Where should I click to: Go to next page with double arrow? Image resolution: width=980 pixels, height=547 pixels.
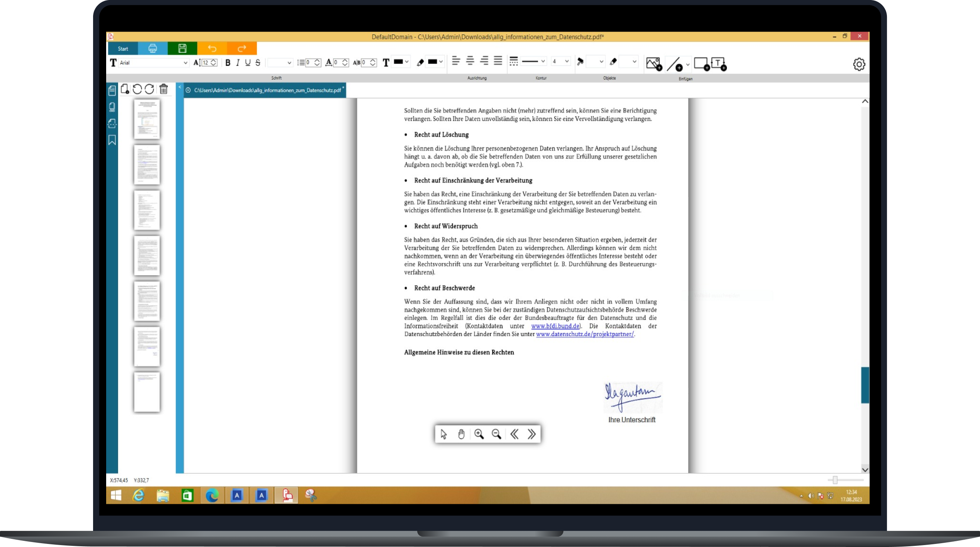(x=532, y=434)
